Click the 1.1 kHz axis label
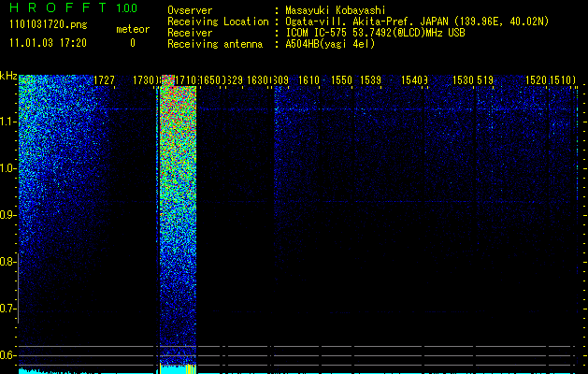The width and height of the screenshot is (588, 374). coord(7,122)
